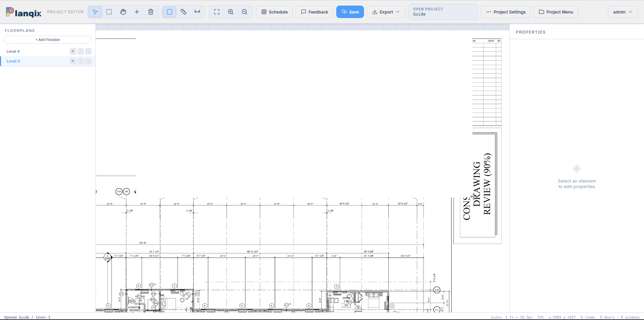Screen dimensions: 644x320
Task: Click the PROPERTIES panel heading
Action: [530, 32]
